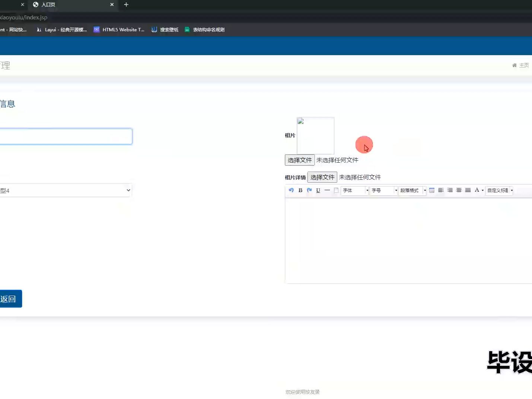Toggle underline formatting in the editor
Viewport: 532px width, 399px height.
point(318,190)
